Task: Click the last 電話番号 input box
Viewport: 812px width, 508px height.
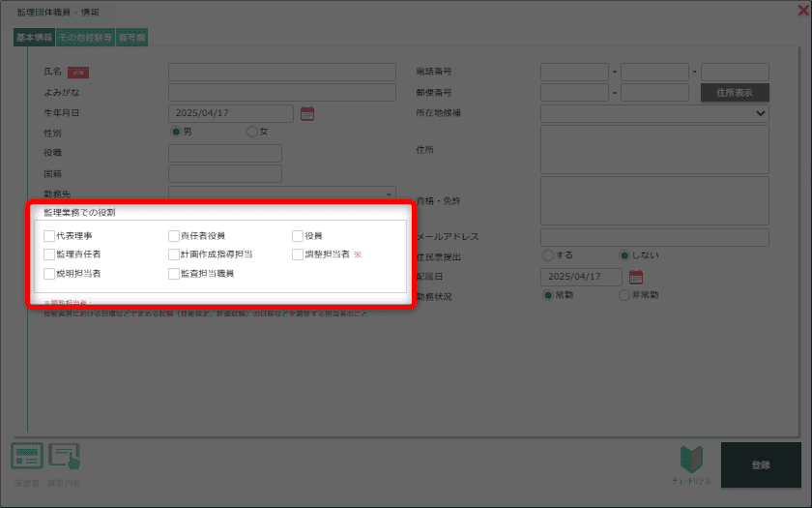Action: coord(735,72)
